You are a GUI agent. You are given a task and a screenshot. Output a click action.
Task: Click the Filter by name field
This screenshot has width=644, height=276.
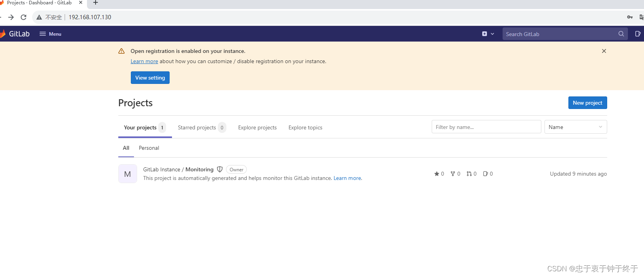(486, 127)
